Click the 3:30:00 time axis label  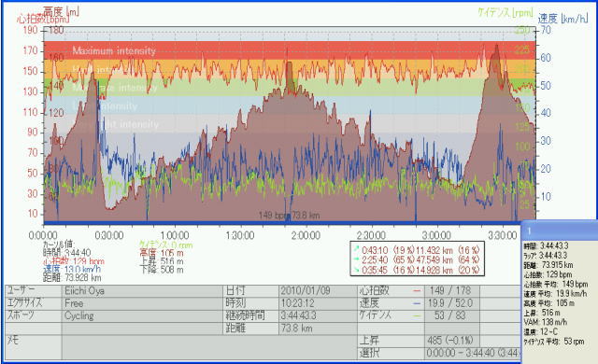point(503,235)
